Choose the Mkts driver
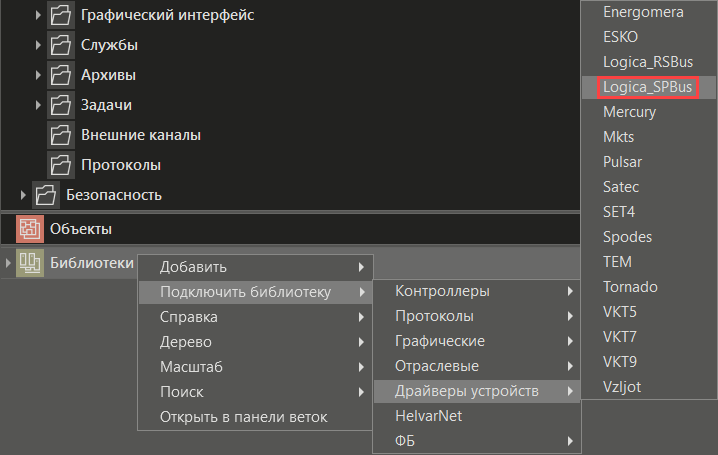 click(649, 137)
